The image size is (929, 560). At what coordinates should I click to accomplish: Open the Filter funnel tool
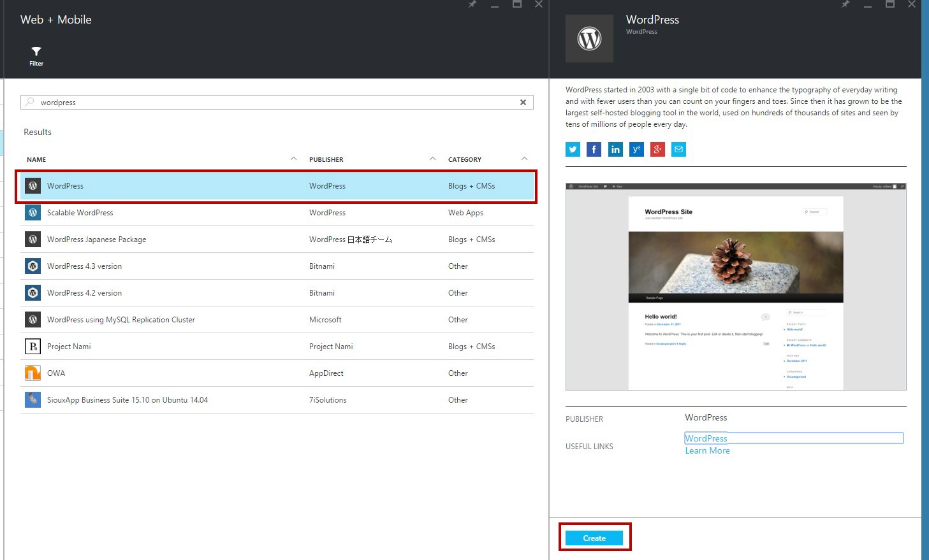pyautogui.click(x=36, y=56)
